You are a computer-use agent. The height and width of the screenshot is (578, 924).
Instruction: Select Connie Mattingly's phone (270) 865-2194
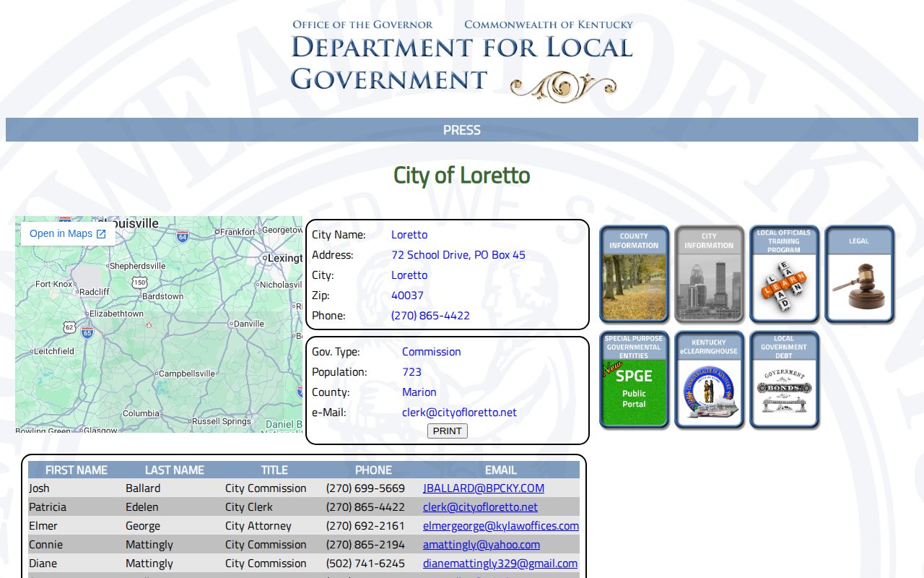coord(365,545)
